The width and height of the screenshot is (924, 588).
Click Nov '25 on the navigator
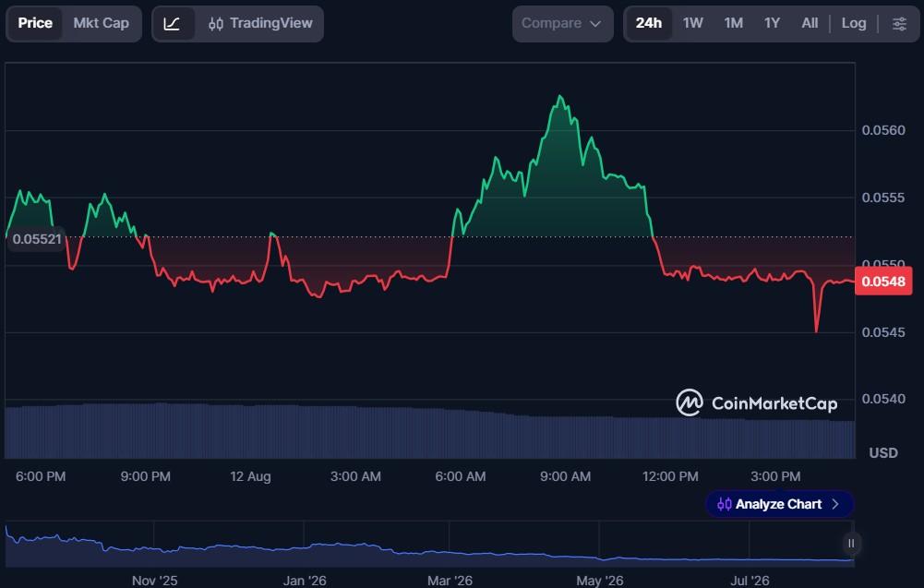[154, 581]
